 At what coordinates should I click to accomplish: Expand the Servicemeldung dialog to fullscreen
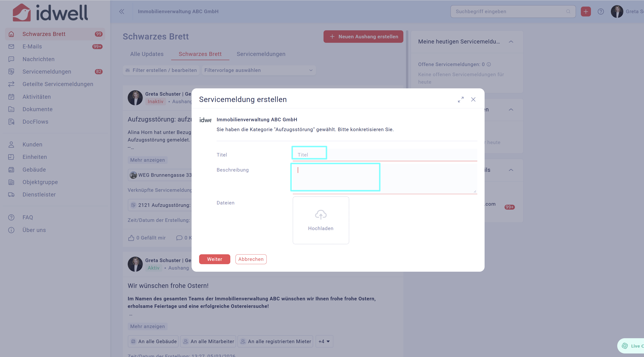(x=460, y=100)
